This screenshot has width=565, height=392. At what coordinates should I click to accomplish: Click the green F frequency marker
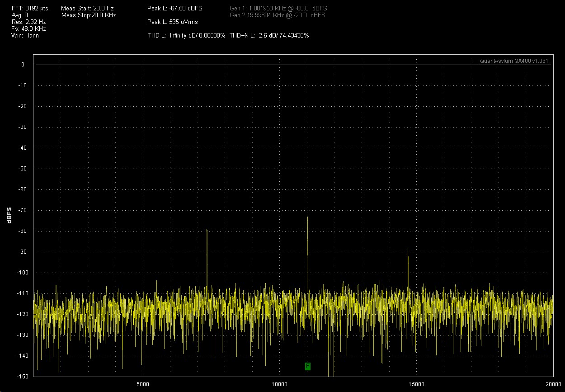[308, 366]
